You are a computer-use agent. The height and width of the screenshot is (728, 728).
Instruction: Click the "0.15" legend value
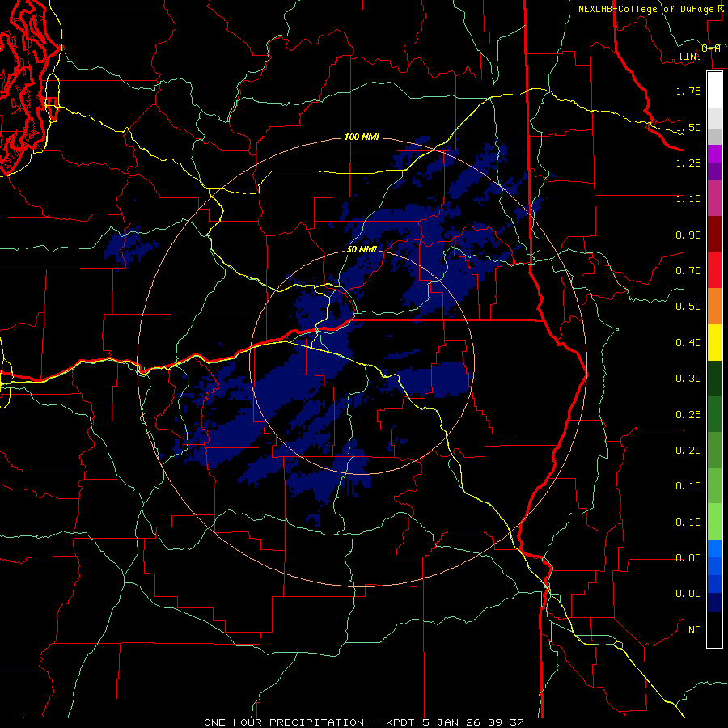688,486
